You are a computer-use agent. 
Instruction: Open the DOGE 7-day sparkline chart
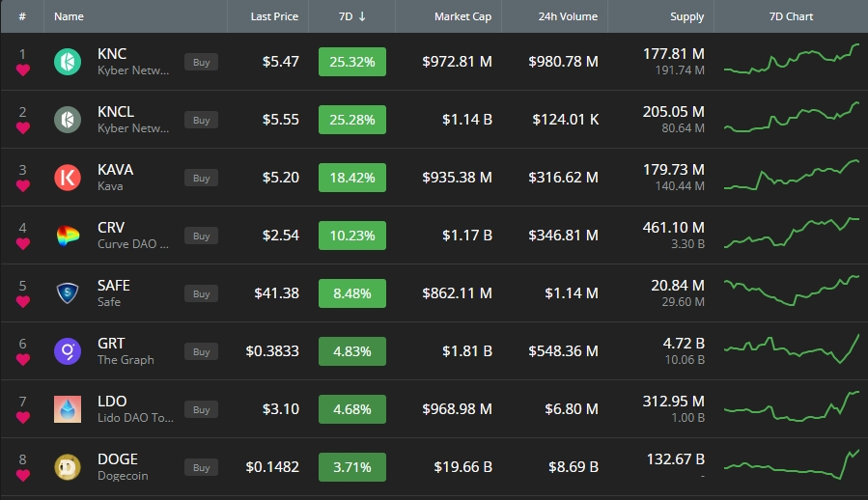click(x=792, y=464)
